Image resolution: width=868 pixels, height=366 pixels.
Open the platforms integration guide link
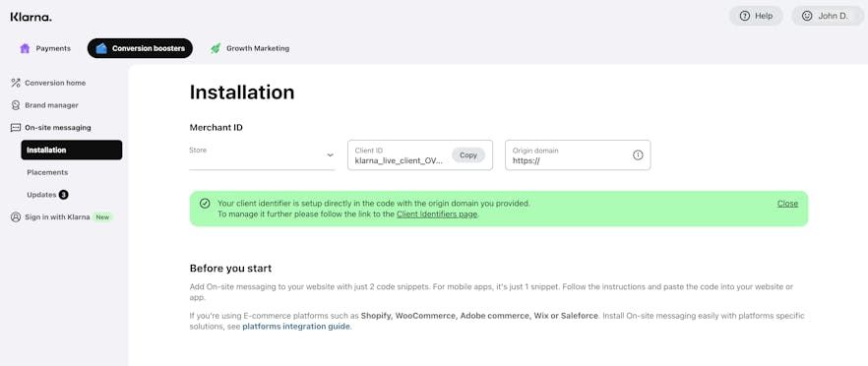pos(296,326)
